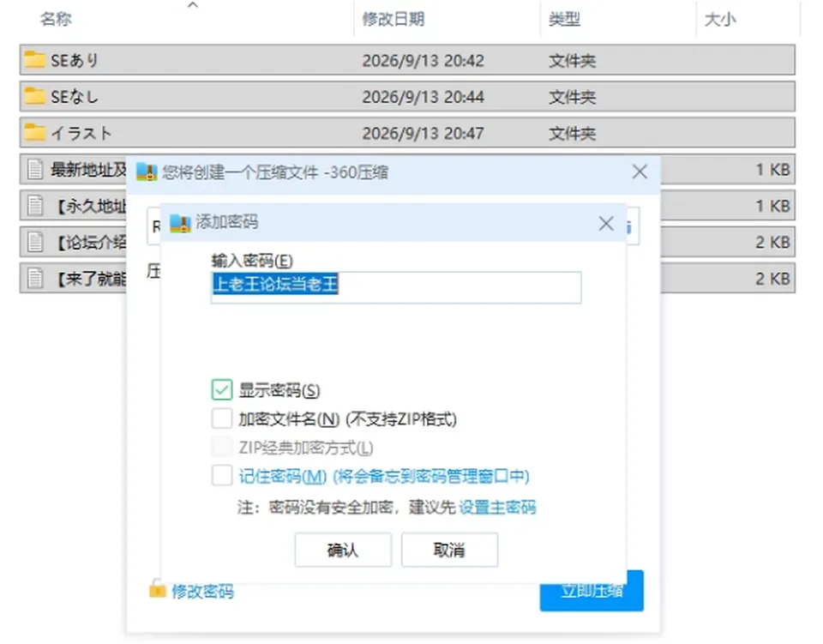Uncheck the 显示密码 checkbox

coord(221,389)
